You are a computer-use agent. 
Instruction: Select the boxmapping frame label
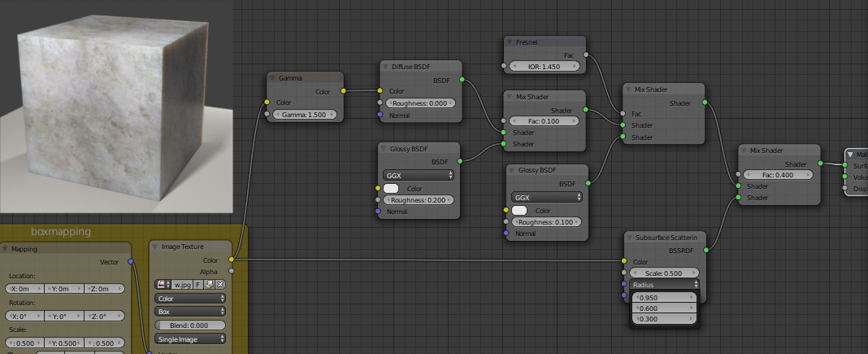(61, 232)
